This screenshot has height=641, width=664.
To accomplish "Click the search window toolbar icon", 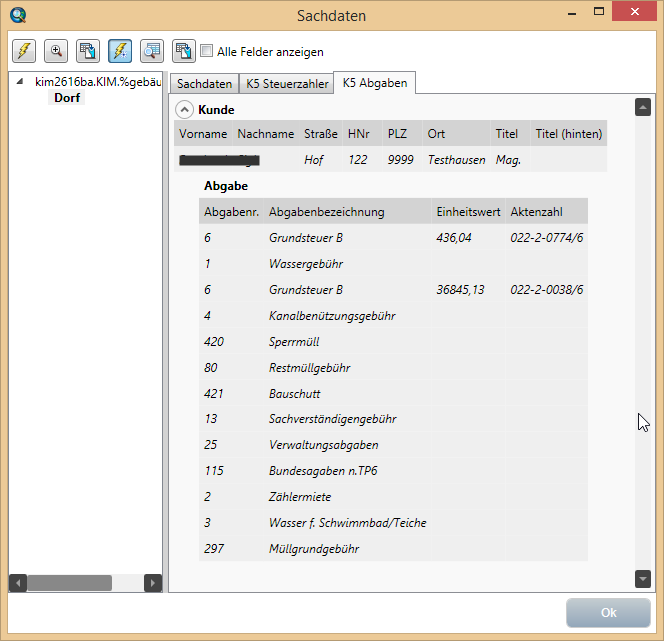I will (151, 51).
